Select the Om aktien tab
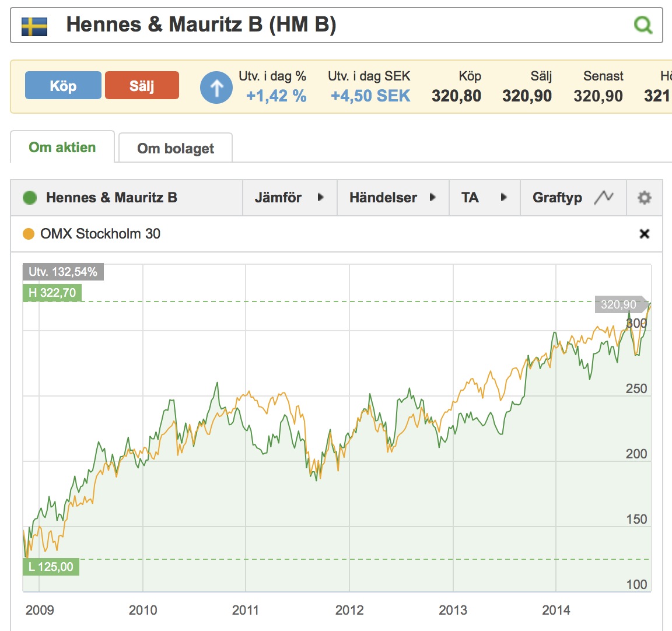The width and height of the screenshot is (672, 631). [62, 147]
